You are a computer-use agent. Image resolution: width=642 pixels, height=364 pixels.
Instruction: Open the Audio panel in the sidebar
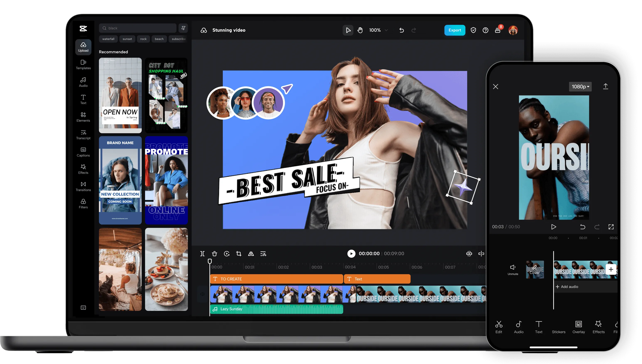tap(83, 82)
